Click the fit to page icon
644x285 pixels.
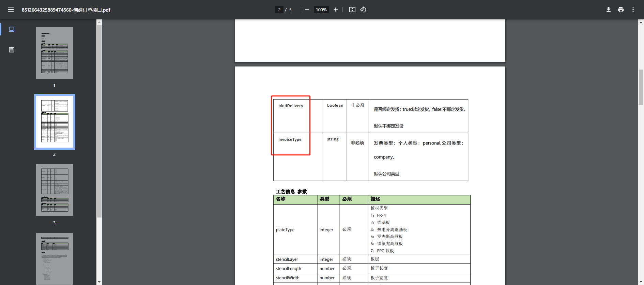pyautogui.click(x=352, y=10)
